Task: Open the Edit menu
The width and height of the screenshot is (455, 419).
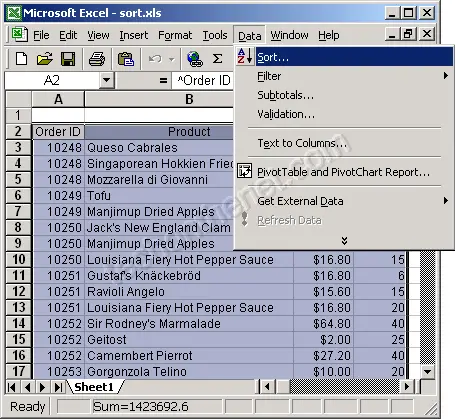Action: tap(68, 35)
